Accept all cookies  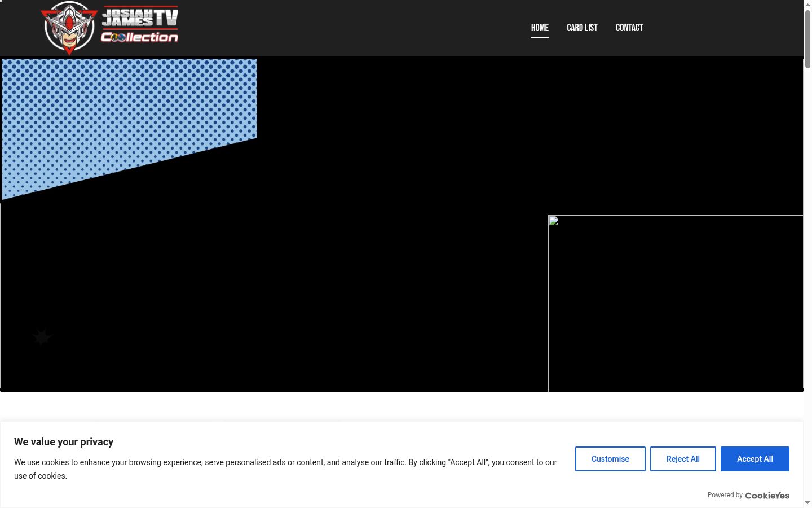tap(755, 459)
